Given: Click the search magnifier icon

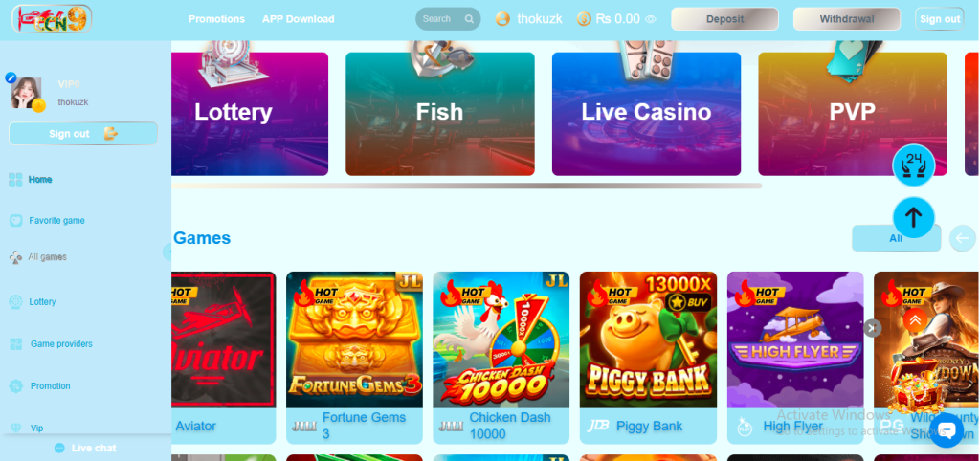Looking at the screenshot, I should click(x=469, y=19).
